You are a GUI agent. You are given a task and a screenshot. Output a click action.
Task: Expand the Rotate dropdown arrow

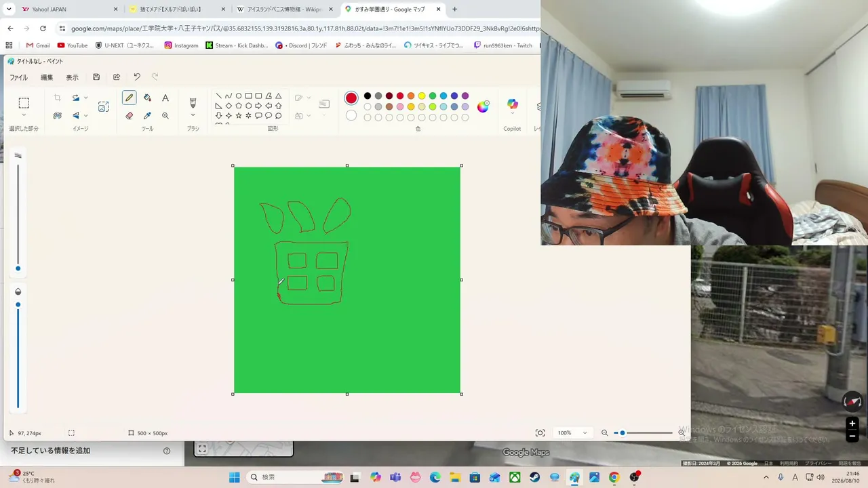coord(85,98)
